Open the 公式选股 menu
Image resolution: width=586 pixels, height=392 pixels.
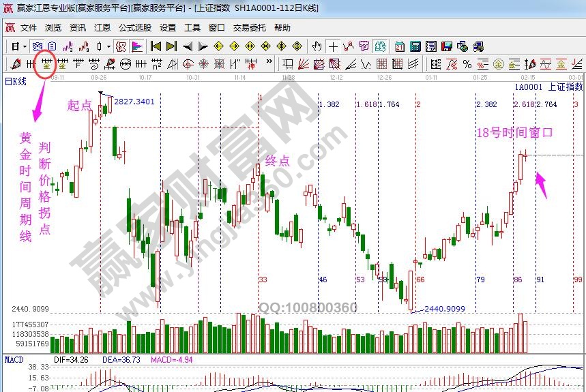(x=135, y=28)
